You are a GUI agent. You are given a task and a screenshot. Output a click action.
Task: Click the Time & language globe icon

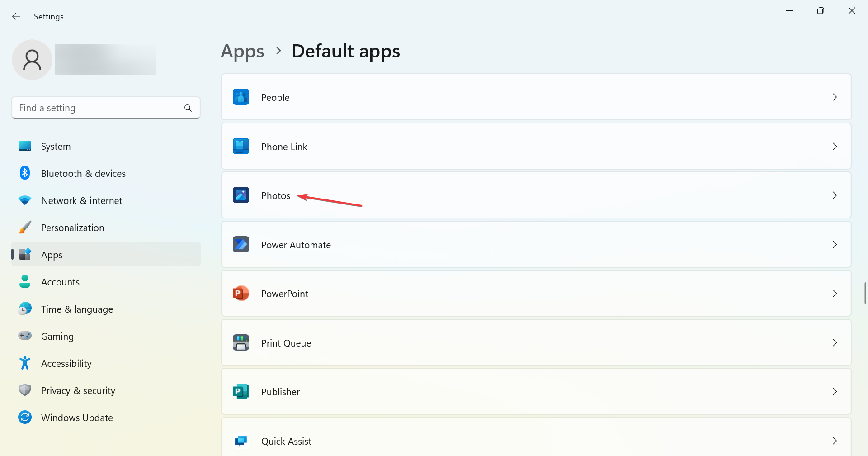pyautogui.click(x=25, y=309)
